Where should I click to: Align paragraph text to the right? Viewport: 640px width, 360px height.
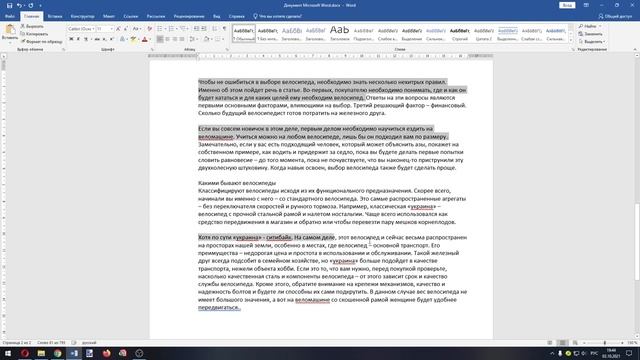(x=175, y=39)
